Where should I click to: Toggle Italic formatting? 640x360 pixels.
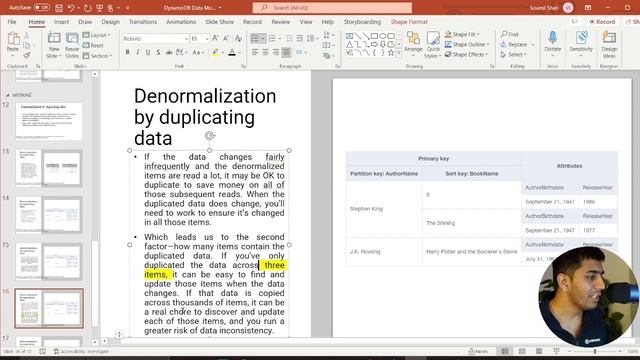tap(138, 52)
